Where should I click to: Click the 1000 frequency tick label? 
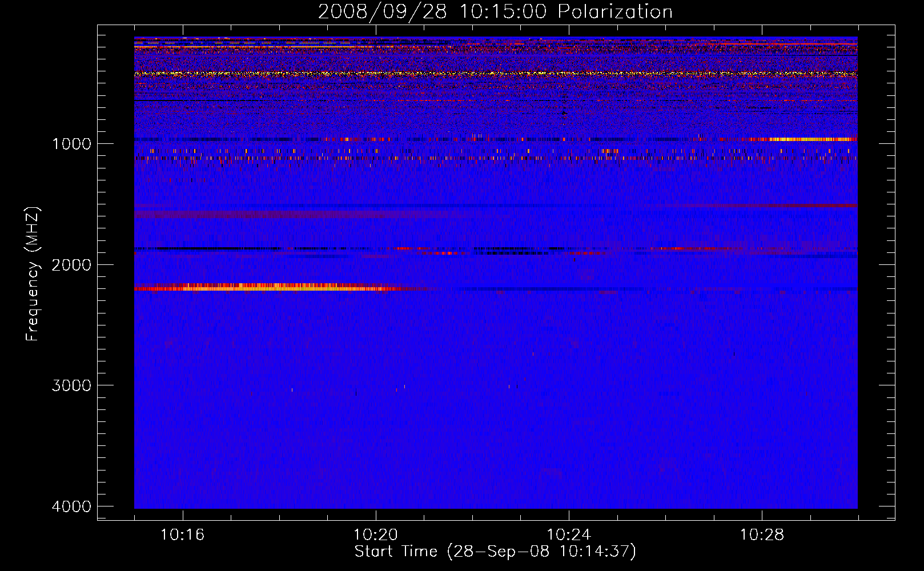[71, 144]
